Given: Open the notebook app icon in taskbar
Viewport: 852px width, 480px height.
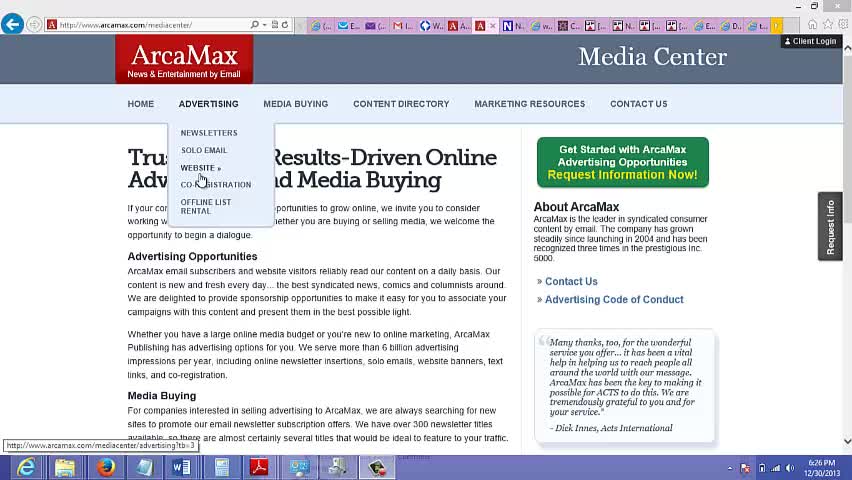Looking at the screenshot, I should (144, 467).
